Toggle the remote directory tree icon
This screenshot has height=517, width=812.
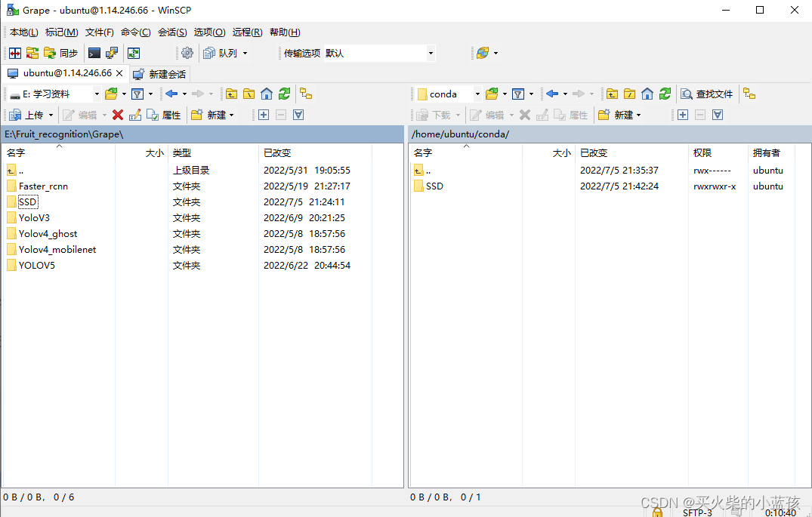(749, 94)
